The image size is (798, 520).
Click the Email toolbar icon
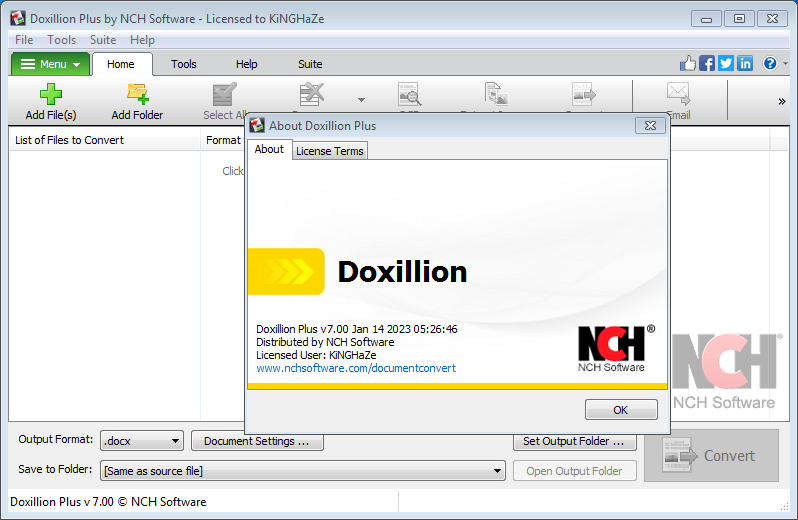(x=678, y=95)
